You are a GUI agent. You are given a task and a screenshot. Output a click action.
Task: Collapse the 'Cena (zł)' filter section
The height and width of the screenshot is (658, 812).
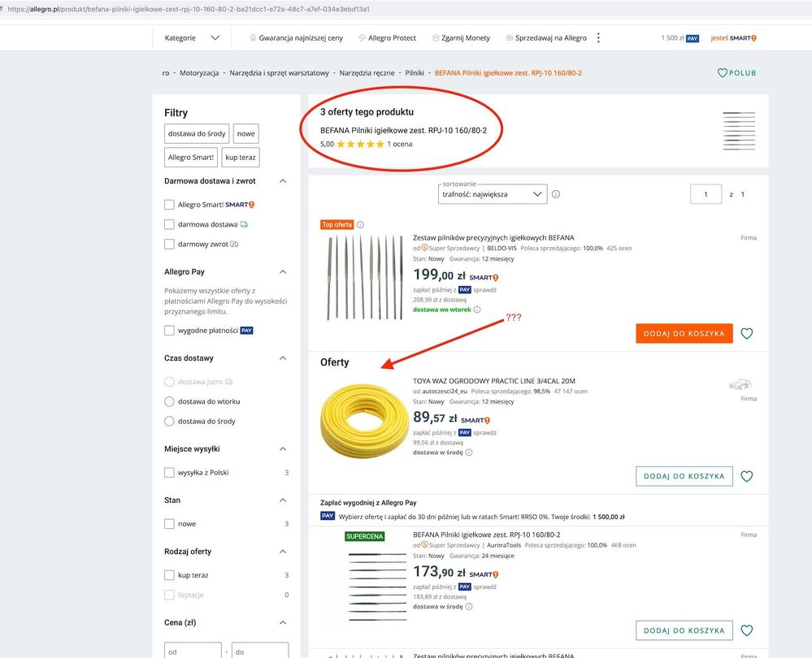pyautogui.click(x=283, y=622)
